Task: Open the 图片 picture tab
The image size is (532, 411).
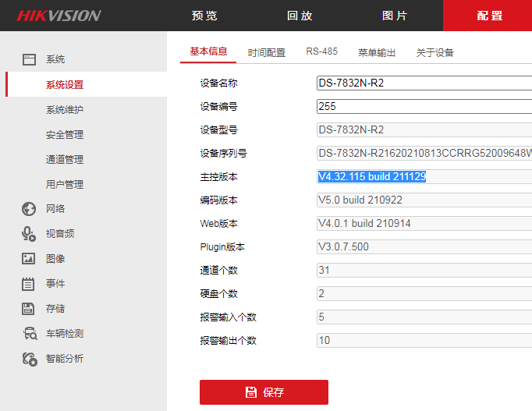Action: pos(395,16)
